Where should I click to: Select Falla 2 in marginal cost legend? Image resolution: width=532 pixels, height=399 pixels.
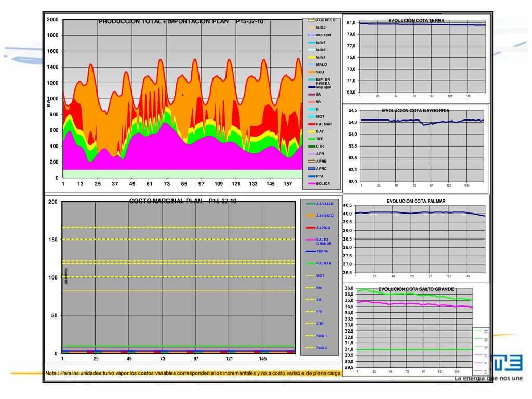[316, 348]
